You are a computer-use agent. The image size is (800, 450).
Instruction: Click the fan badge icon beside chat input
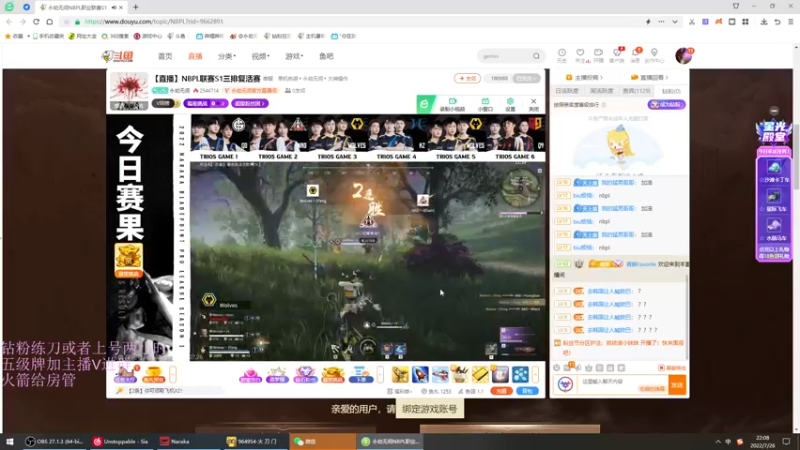tap(565, 385)
